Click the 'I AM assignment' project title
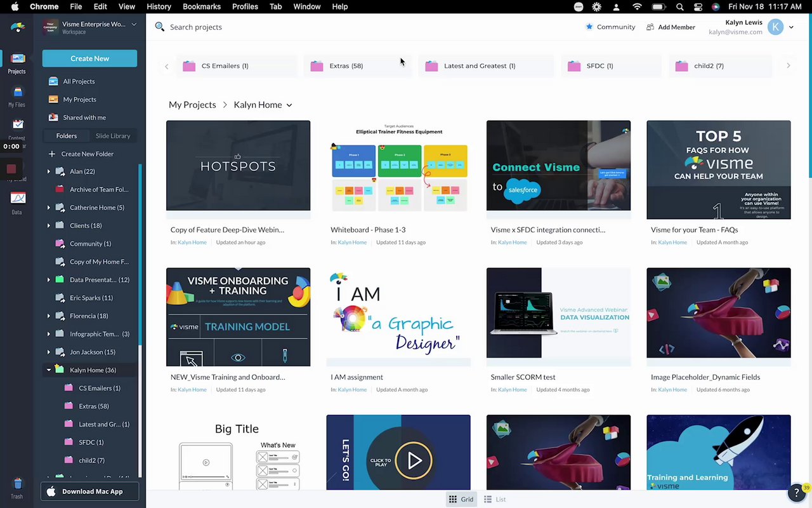Image resolution: width=812 pixels, height=508 pixels. [357, 377]
